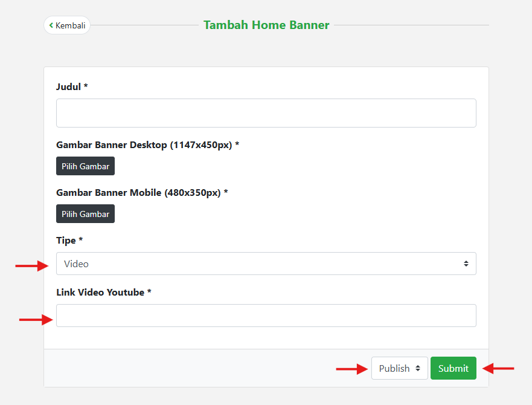Click the Link Video Youtube label
The image size is (532, 405).
[x=103, y=293]
